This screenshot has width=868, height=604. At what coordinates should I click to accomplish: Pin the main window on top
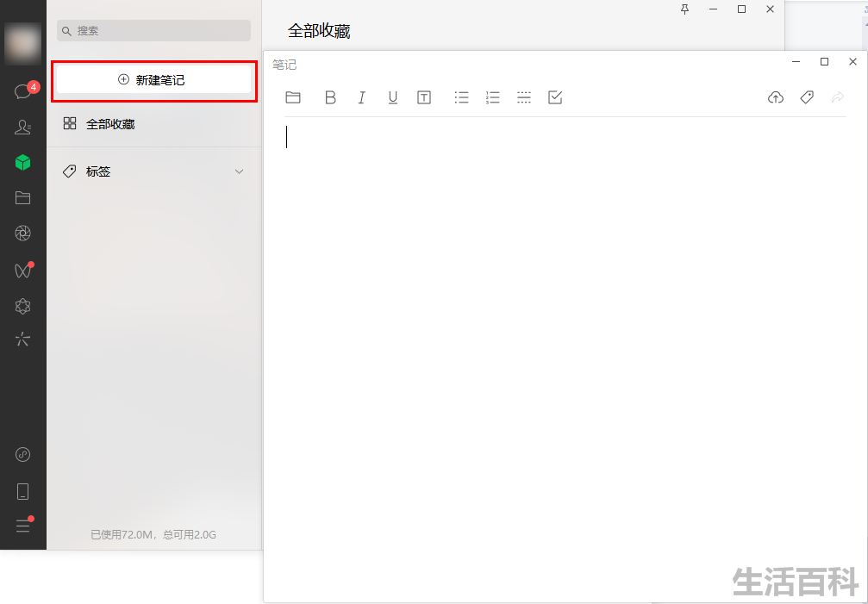point(684,9)
